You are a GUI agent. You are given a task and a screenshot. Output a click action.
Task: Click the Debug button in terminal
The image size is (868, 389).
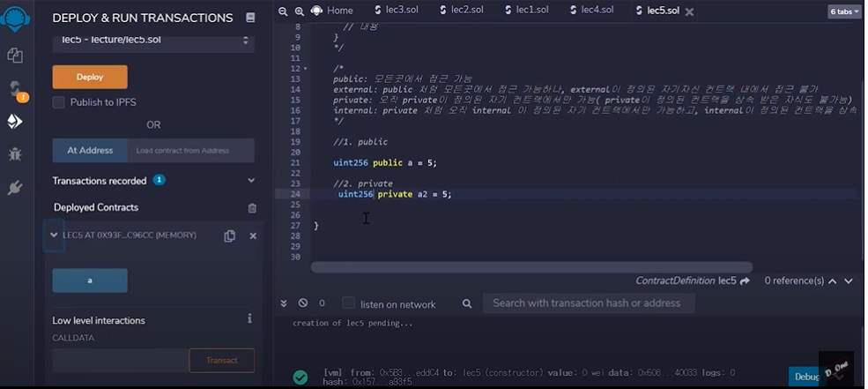pyautogui.click(x=806, y=377)
